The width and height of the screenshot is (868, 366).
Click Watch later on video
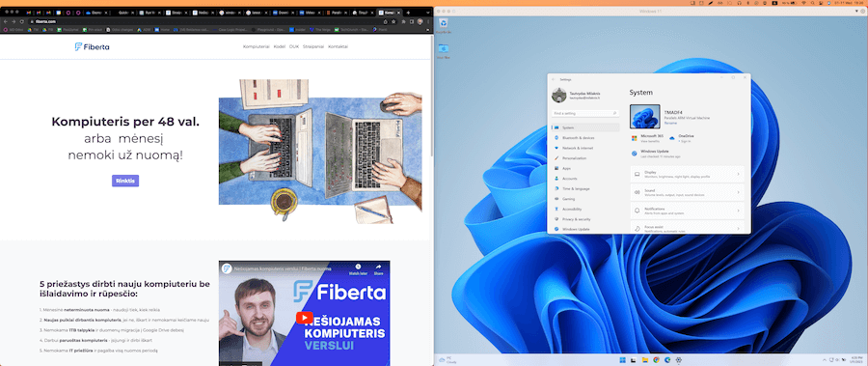click(x=358, y=269)
